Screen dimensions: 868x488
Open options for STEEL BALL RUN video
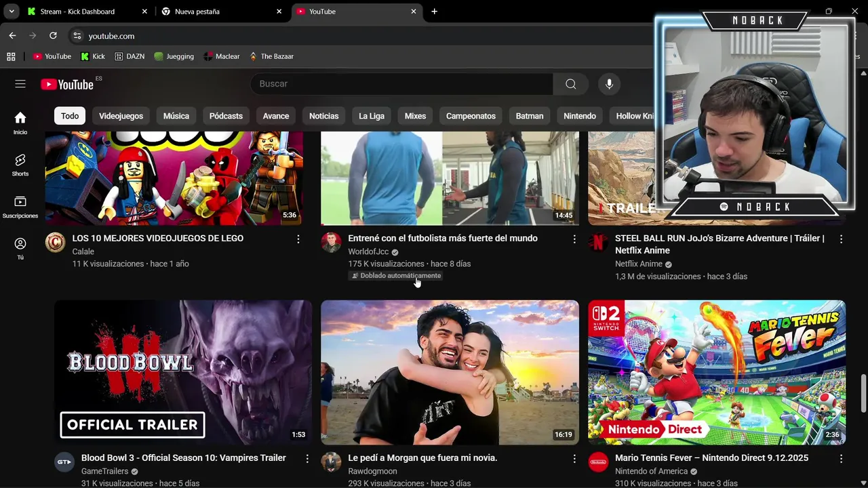coord(841,239)
